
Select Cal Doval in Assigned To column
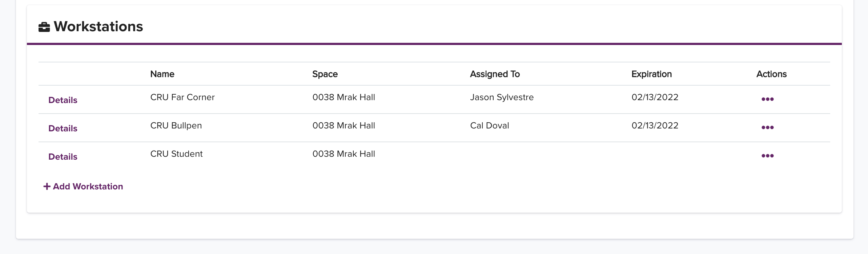(x=489, y=126)
